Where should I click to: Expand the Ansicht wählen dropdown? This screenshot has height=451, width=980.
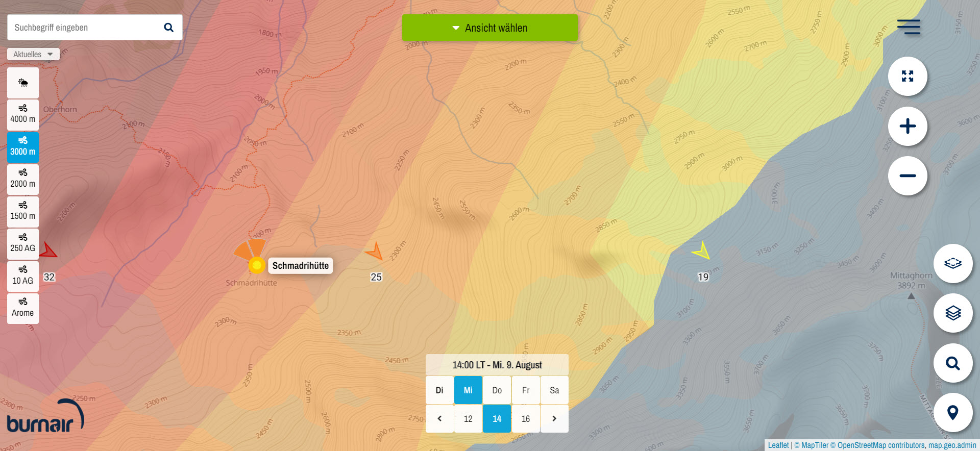[x=489, y=28]
